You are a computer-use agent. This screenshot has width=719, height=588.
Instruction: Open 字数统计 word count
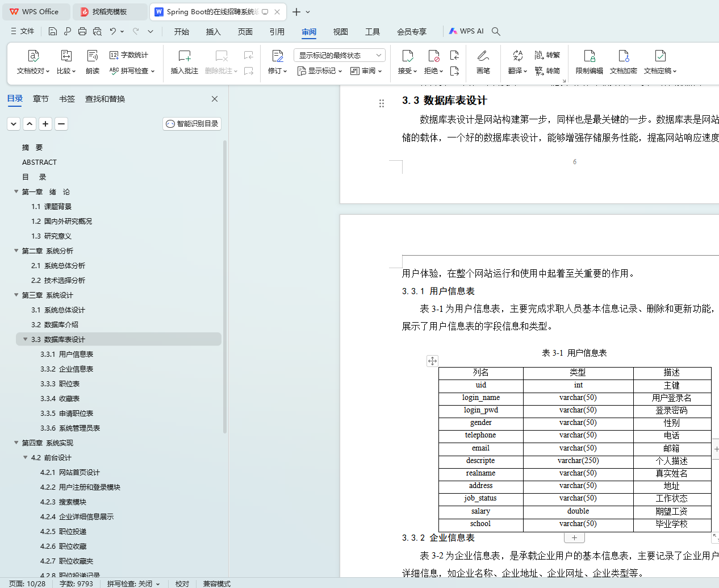pyautogui.click(x=129, y=55)
